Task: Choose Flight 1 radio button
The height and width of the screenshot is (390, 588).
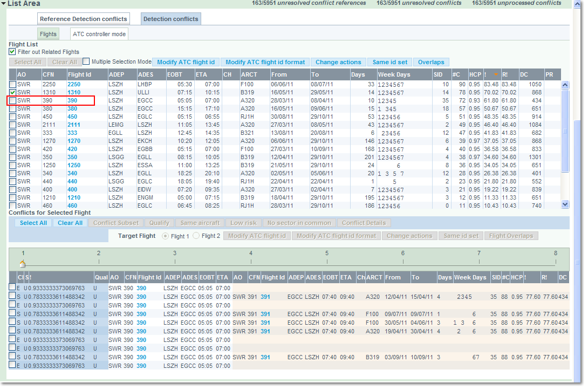Action: tap(165, 236)
